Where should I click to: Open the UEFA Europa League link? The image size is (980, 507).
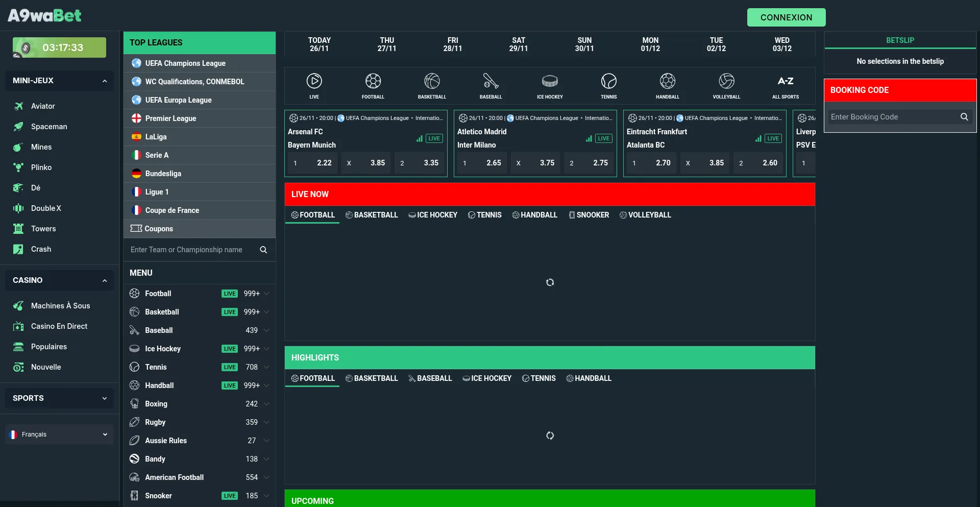tap(178, 100)
